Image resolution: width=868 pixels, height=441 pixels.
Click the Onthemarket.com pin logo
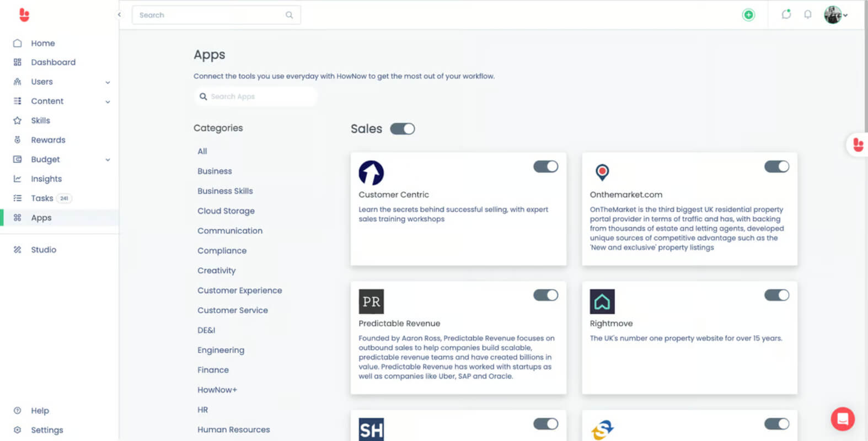tap(602, 173)
